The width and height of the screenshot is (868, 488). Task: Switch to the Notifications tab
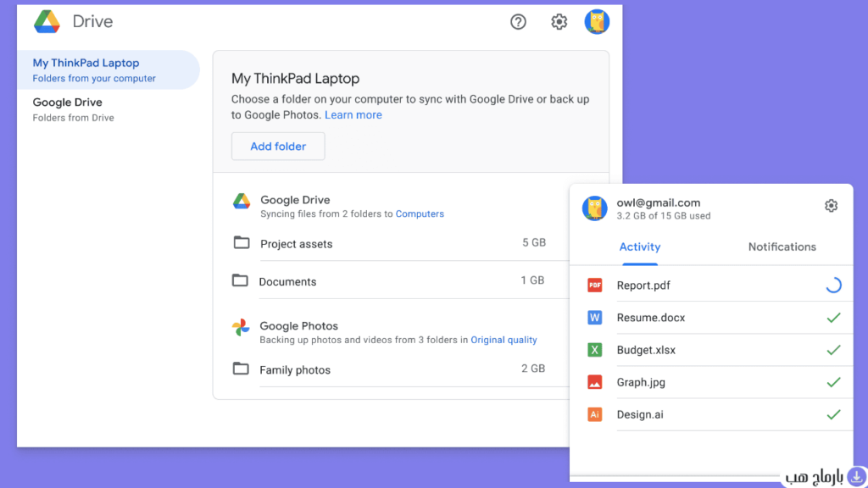coord(782,247)
